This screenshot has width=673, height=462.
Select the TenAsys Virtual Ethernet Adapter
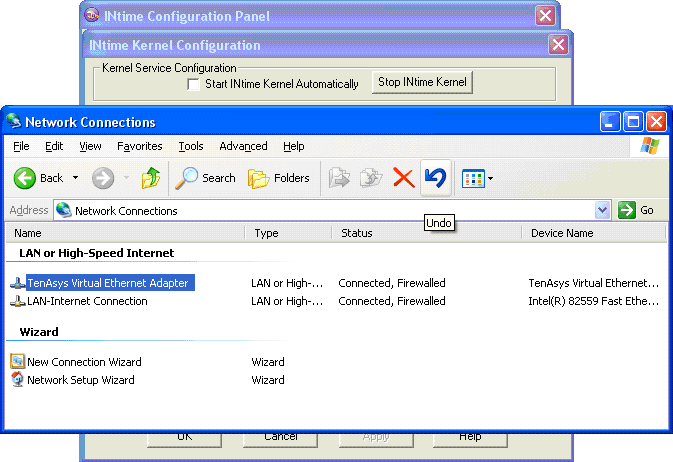point(107,283)
